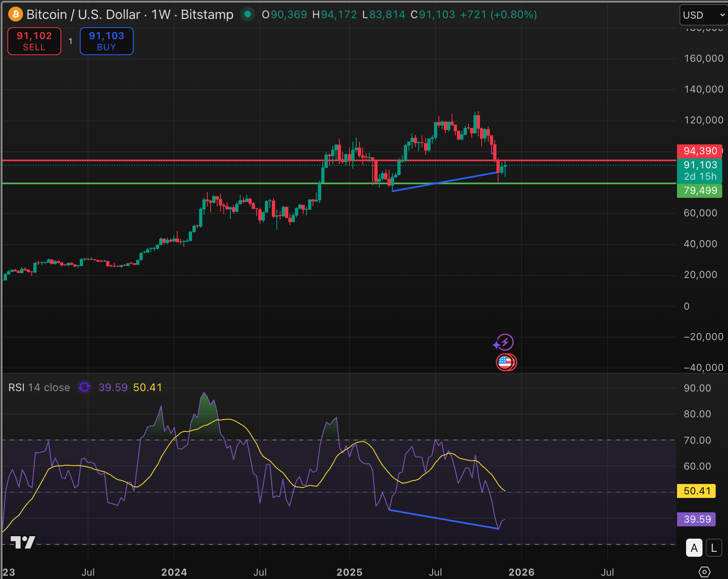The image size is (728, 579).
Task: Open the Bitcoin / U.S. Dollar symbol title
Action: click(83, 15)
